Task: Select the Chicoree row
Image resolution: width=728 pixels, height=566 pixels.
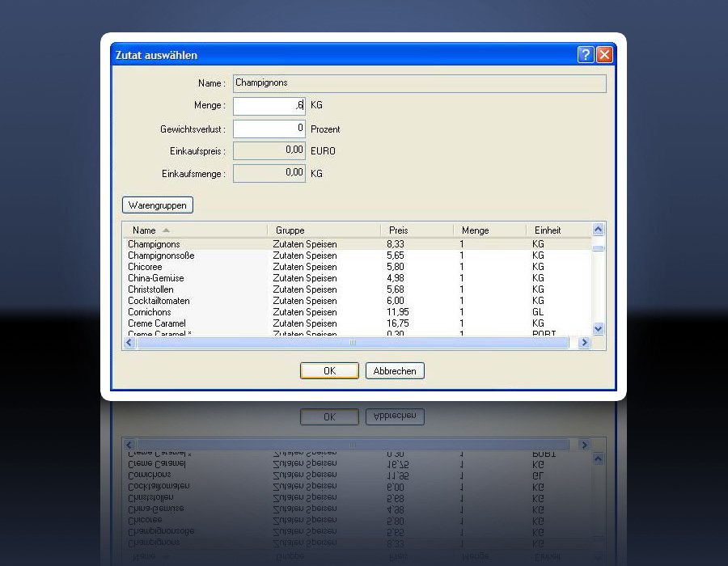Action: 357,267
